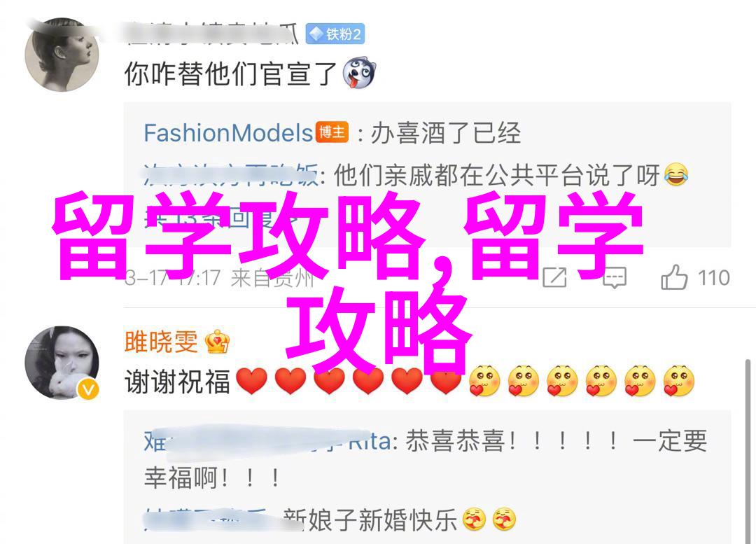Click the vertical scrollbar at right edge
756x544 pixels.
coord(748,451)
